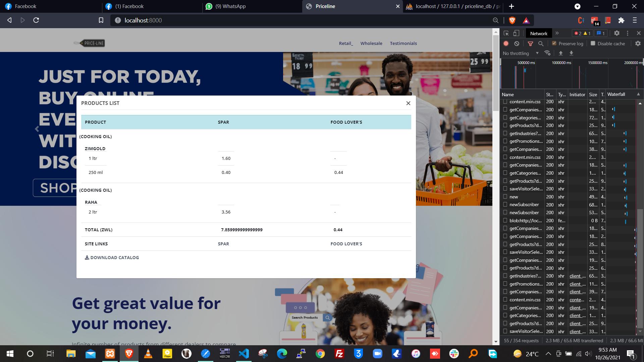
Task: Click the Price-Line logo in site header
Action: [89, 43]
